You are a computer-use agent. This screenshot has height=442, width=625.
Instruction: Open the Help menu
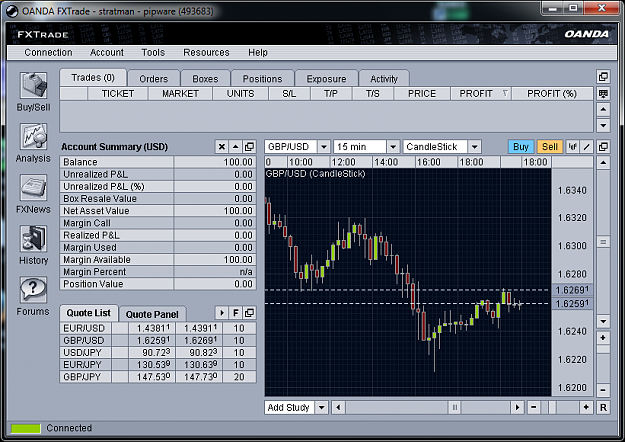(x=257, y=52)
